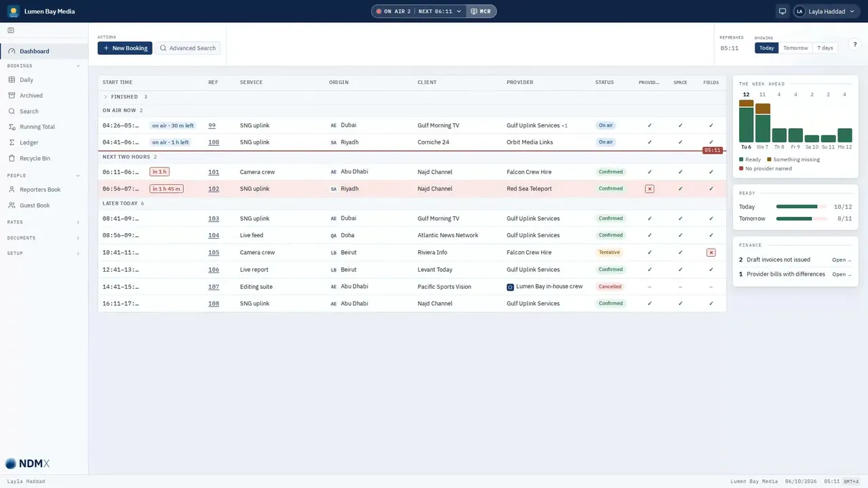Click the missing-provider X icon for booking 102
Viewport: 868px width, 488px height.
point(650,189)
